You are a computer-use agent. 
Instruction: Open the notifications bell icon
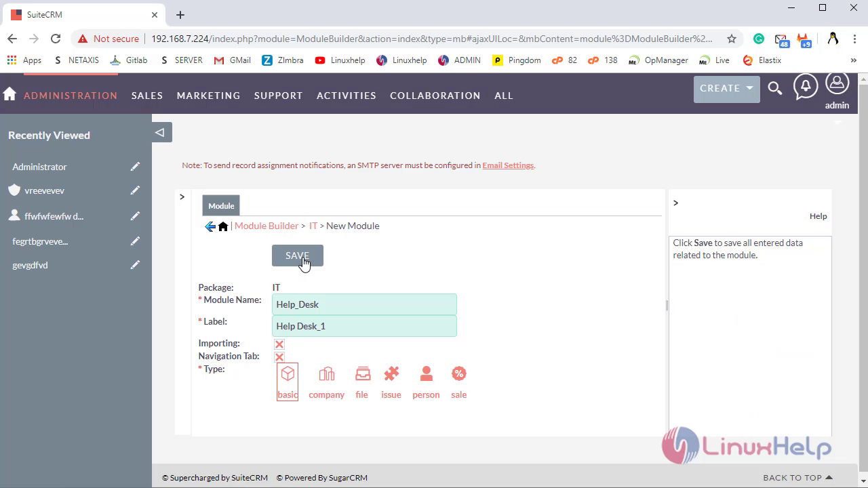(x=806, y=87)
